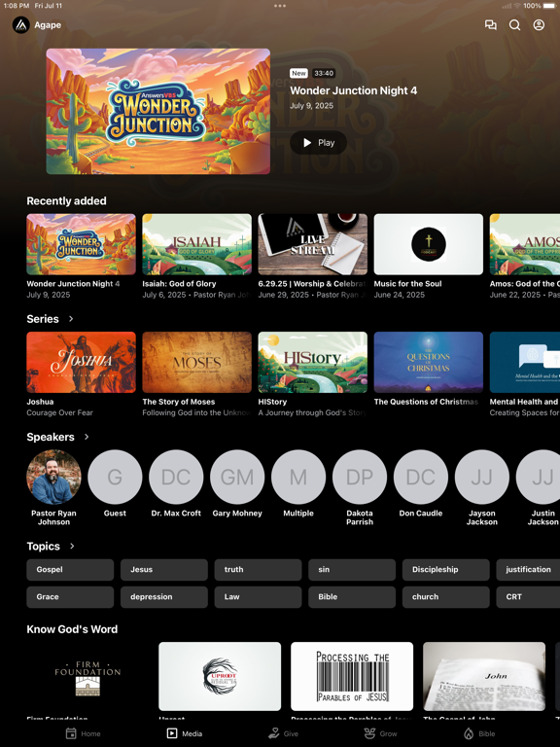Open Wonder Junction Night 4 in Recently added
The height and width of the screenshot is (747, 560).
click(x=81, y=244)
